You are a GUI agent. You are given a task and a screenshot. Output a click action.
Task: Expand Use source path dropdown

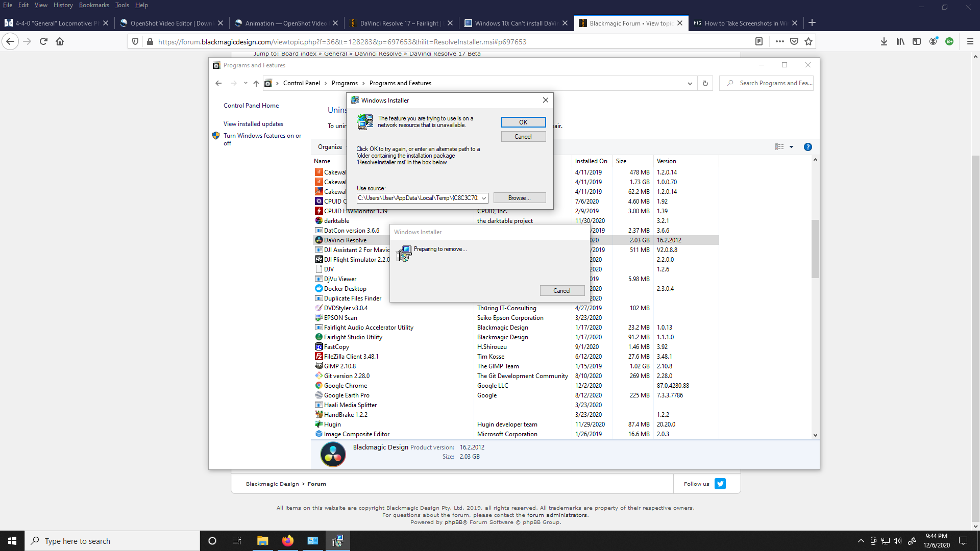[483, 198]
